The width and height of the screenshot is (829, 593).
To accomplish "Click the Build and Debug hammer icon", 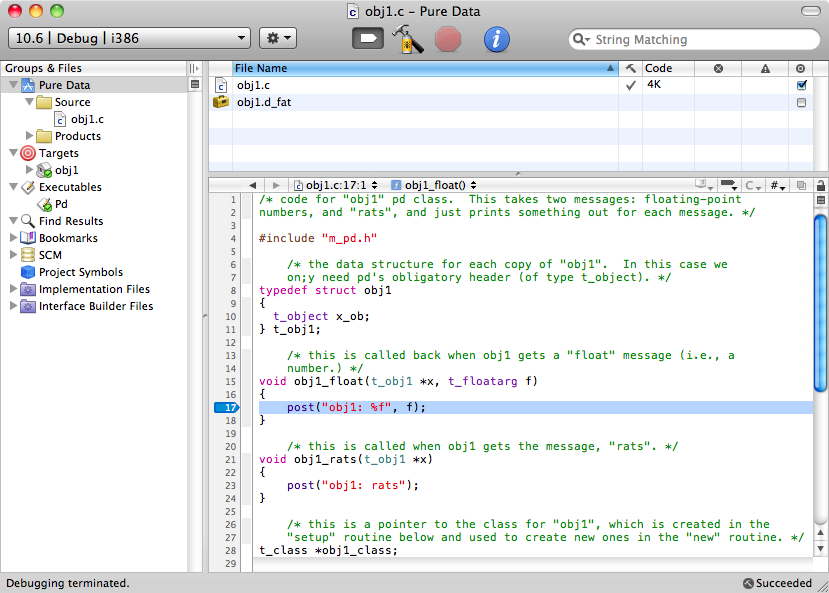I will tap(407, 39).
